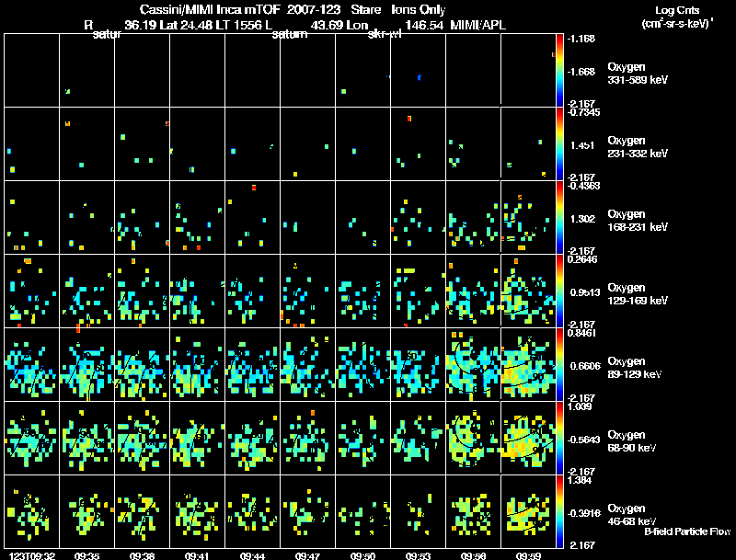The height and width of the screenshot is (560, 736).
Task: Click the 'Log Cnts' legend heading
Action: click(677, 10)
